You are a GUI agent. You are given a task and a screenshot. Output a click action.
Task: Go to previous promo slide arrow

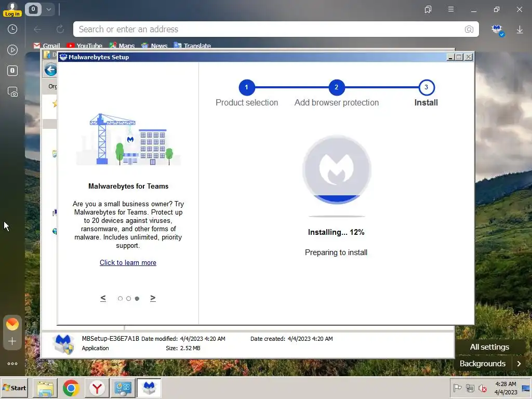103,298
